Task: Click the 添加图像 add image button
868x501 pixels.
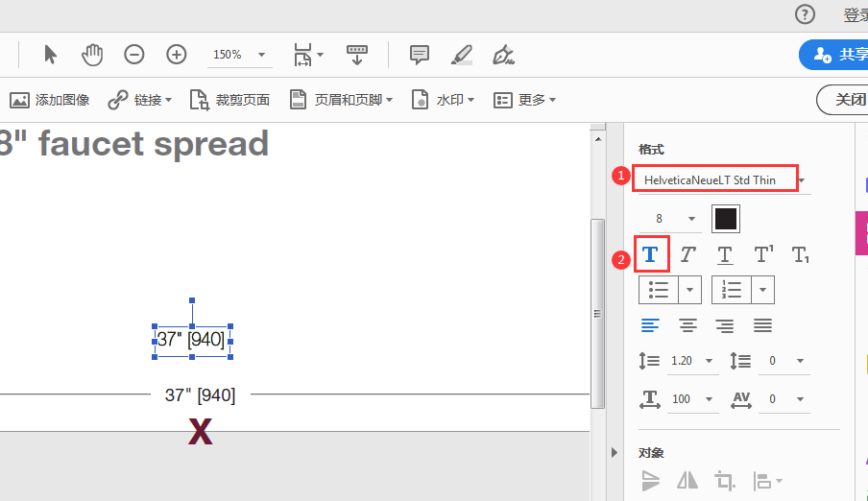Action: [50, 100]
